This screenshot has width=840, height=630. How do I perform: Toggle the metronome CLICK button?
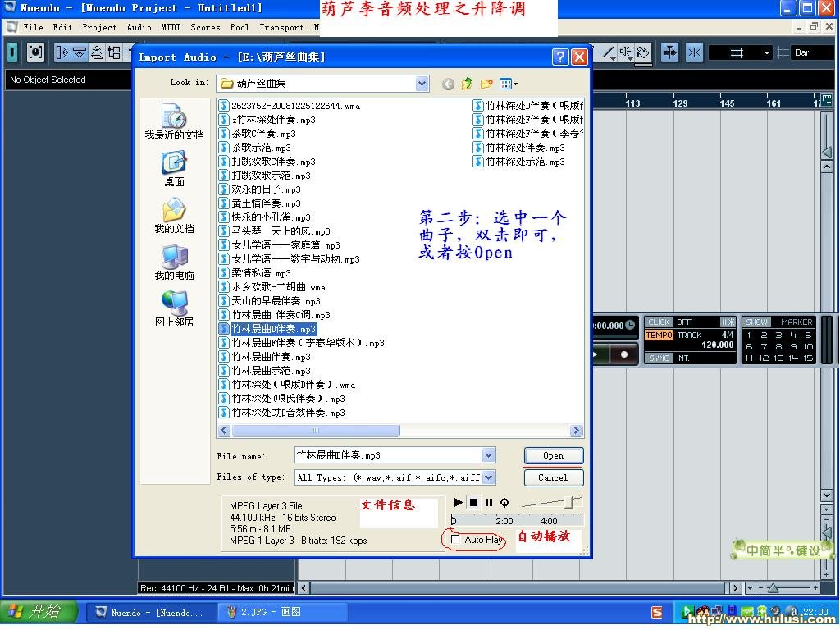tap(659, 322)
